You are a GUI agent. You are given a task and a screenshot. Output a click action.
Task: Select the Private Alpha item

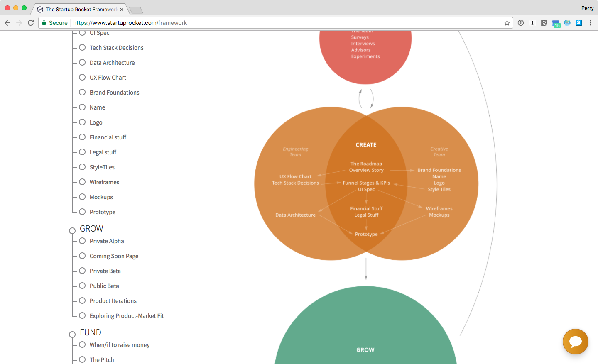point(107,241)
